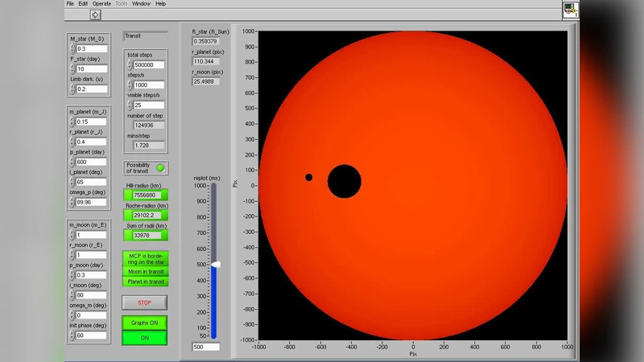644x362 pixels.
Task: Click the VI icon in top-right corner
Action: pyautogui.click(x=571, y=9)
